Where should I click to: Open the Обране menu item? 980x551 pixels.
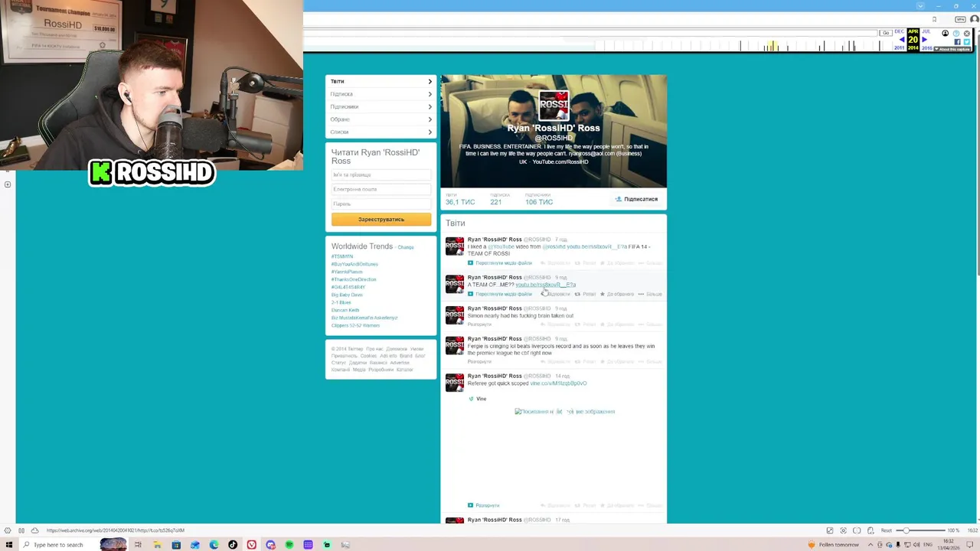coord(381,119)
